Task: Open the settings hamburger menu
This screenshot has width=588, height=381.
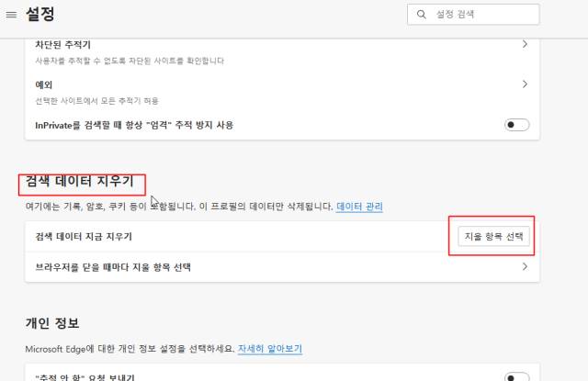Action: [11, 16]
